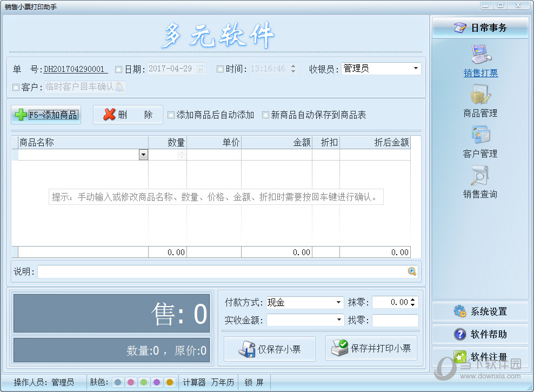The height and width of the screenshot is (392, 534).
Task: Enable 添加商品后自动添加 checkbox
Action: point(171,115)
